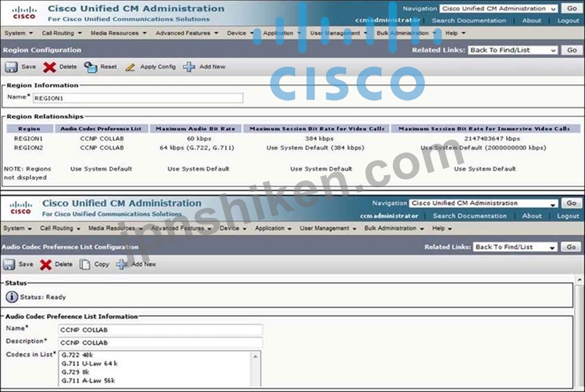Open Related Links dropdown in Audio Codec page
Screen dimensions: 585x392
coord(515,247)
